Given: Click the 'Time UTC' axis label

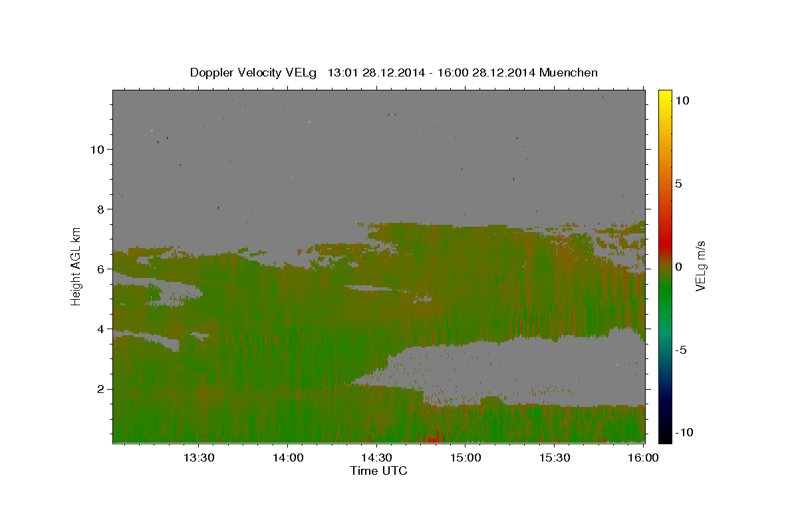Looking at the screenshot, I should tap(378, 471).
